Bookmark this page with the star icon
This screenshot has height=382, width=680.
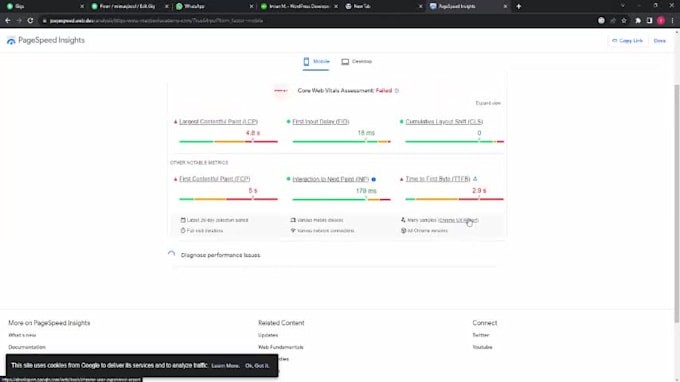pyautogui.click(x=624, y=20)
